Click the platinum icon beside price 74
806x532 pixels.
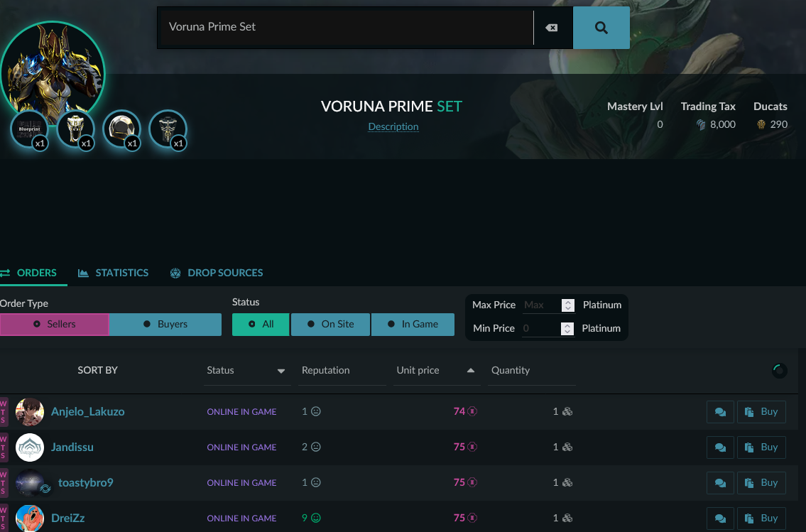click(472, 411)
